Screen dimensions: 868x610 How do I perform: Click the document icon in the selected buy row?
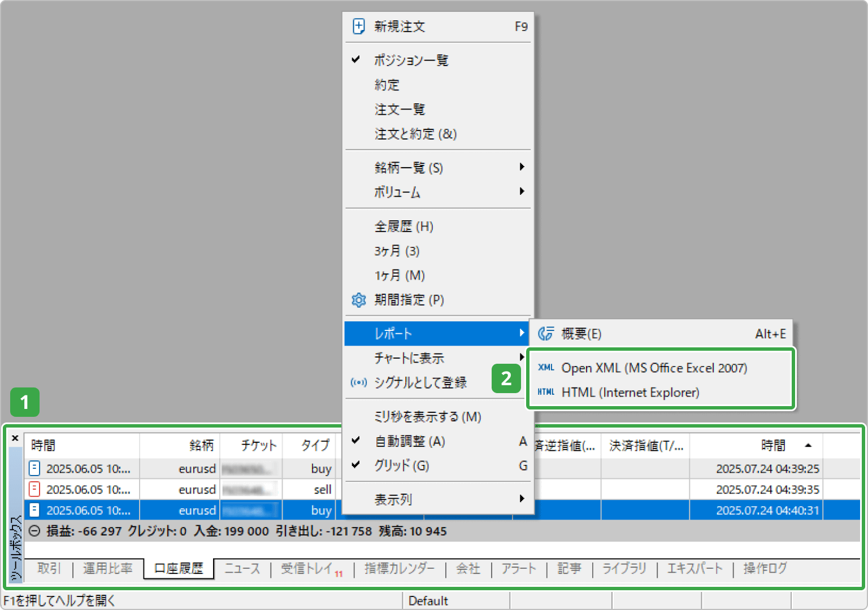coord(34,510)
